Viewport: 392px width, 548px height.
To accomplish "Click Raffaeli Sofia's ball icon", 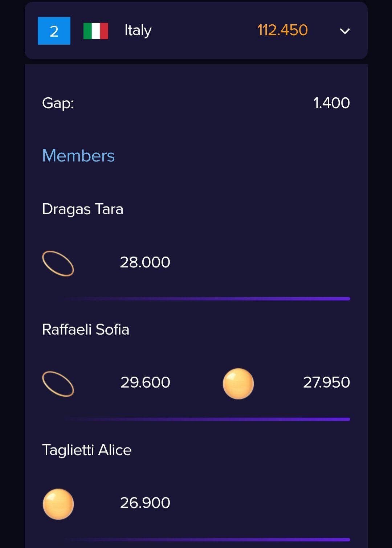I will point(238,384).
